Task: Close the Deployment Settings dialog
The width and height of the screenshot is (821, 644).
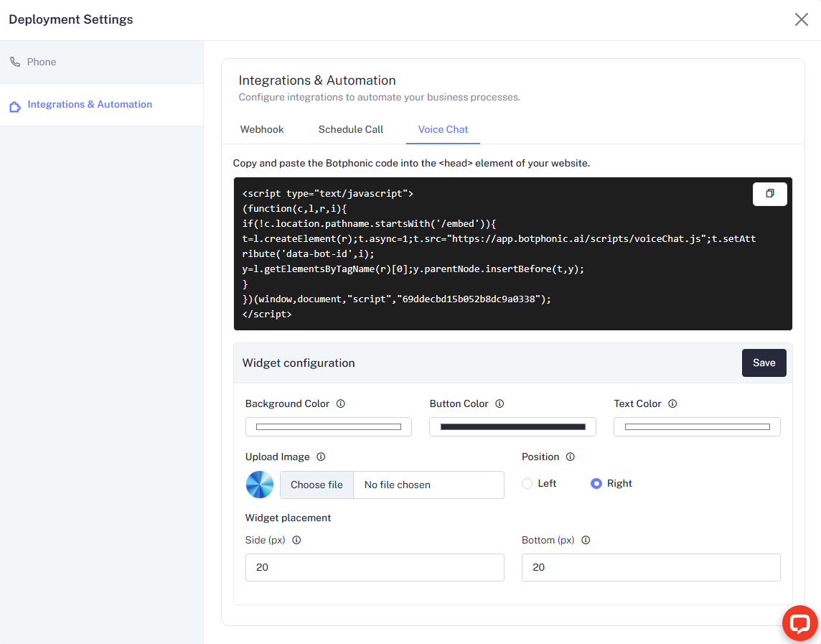Action: point(802,19)
